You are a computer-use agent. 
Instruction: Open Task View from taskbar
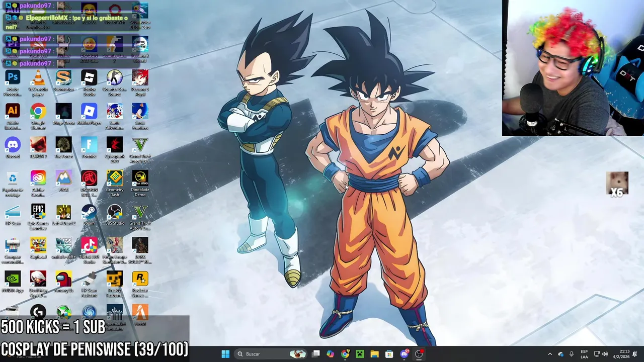(x=315, y=354)
